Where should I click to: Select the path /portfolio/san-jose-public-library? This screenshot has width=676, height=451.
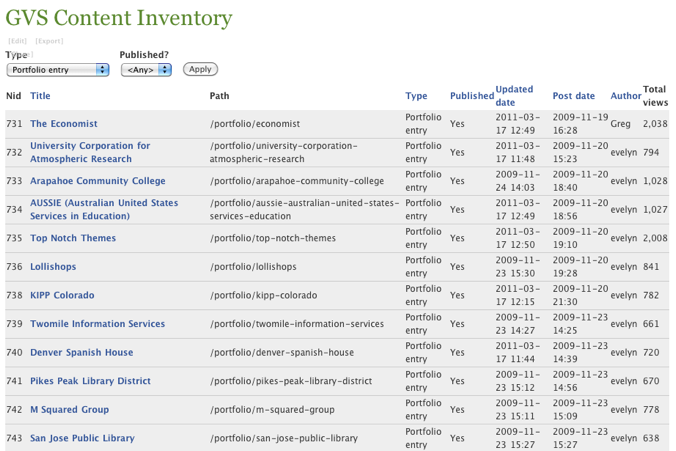coord(284,438)
